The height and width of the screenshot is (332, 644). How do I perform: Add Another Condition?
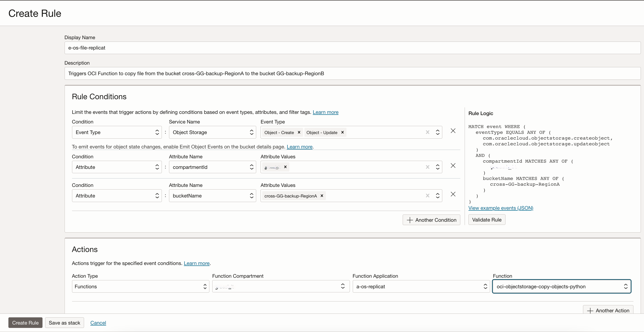pos(431,220)
